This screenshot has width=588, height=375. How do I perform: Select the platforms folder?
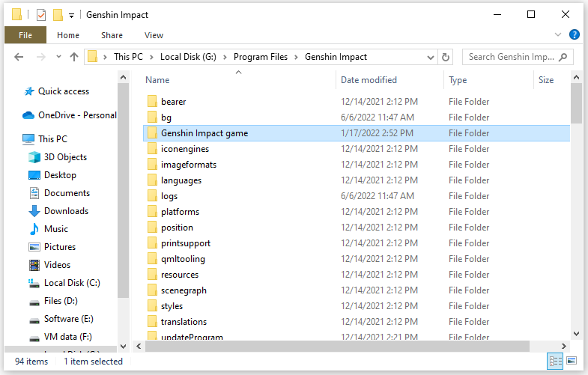357,212
